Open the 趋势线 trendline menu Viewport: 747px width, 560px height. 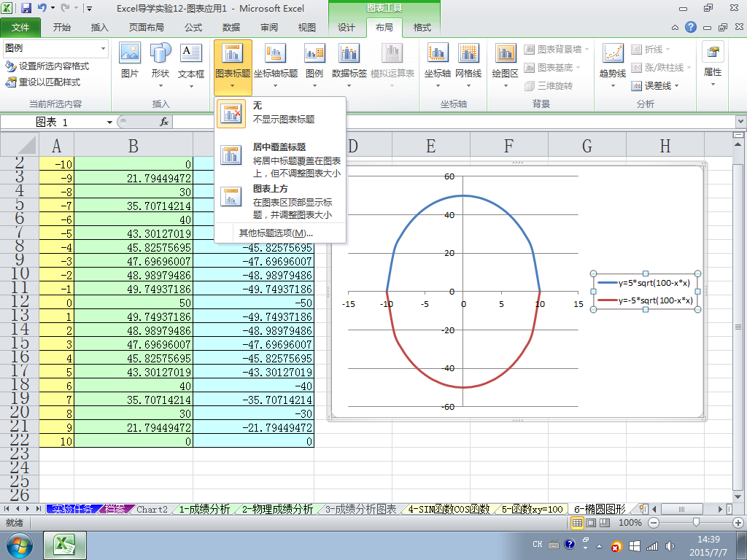pyautogui.click(x=613, y=65)
